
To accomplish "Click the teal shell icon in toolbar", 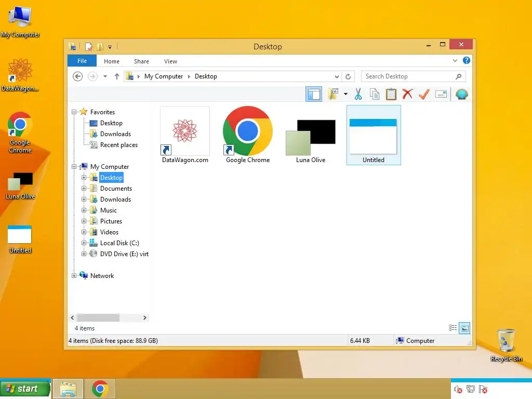I will 461,94.
